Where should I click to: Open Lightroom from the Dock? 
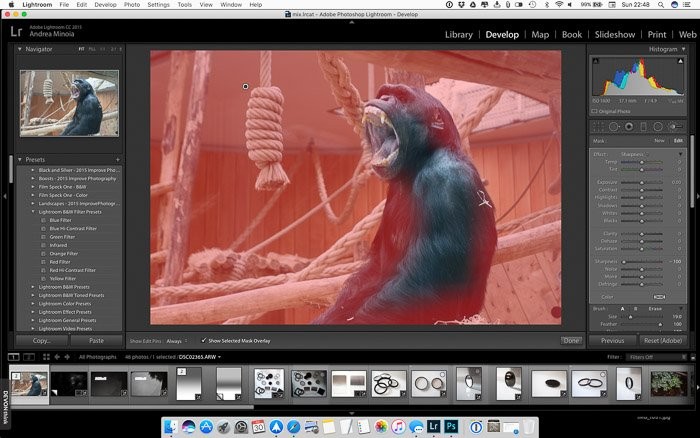click(x=433, y=426)
